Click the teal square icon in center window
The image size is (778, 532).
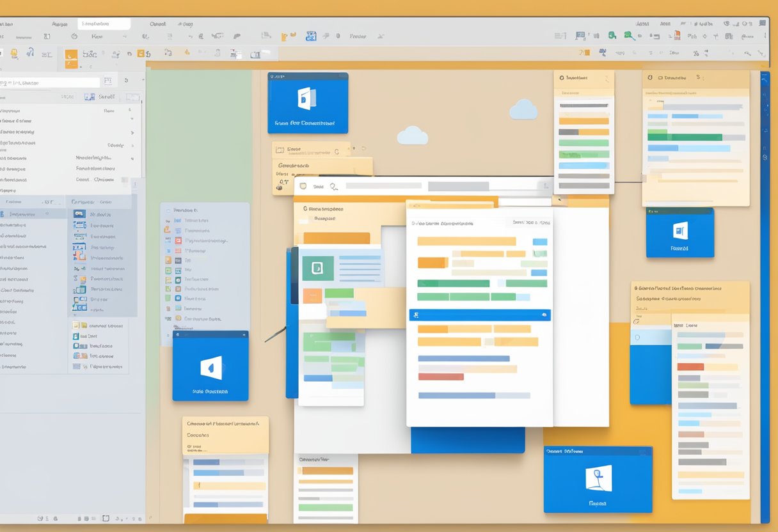(317, 269)
